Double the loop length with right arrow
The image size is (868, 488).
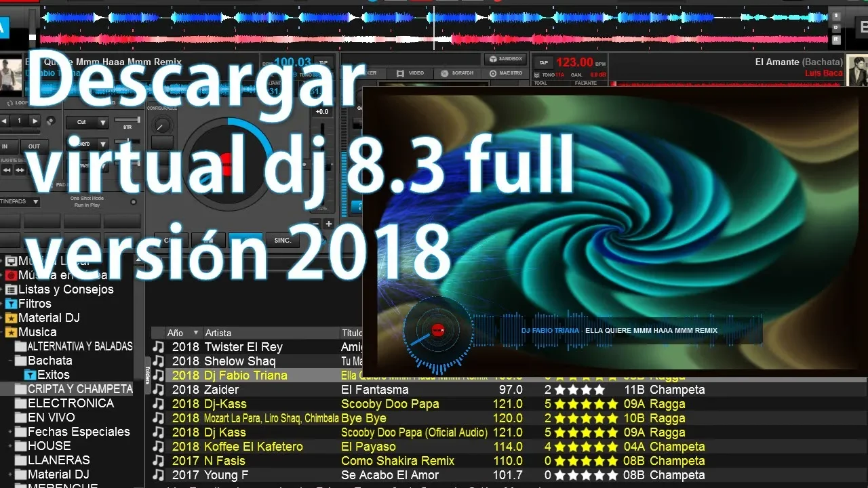tap(35, 121)
